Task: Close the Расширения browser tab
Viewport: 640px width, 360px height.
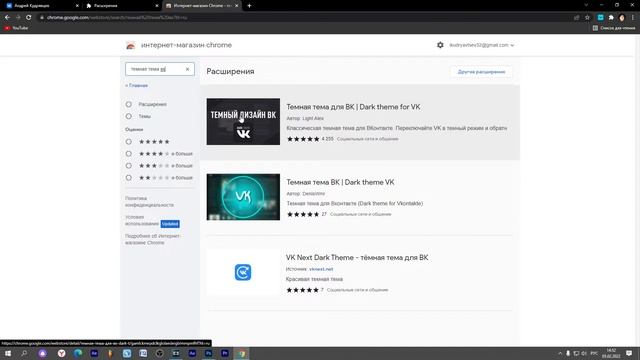Action: tap(157, 6)
